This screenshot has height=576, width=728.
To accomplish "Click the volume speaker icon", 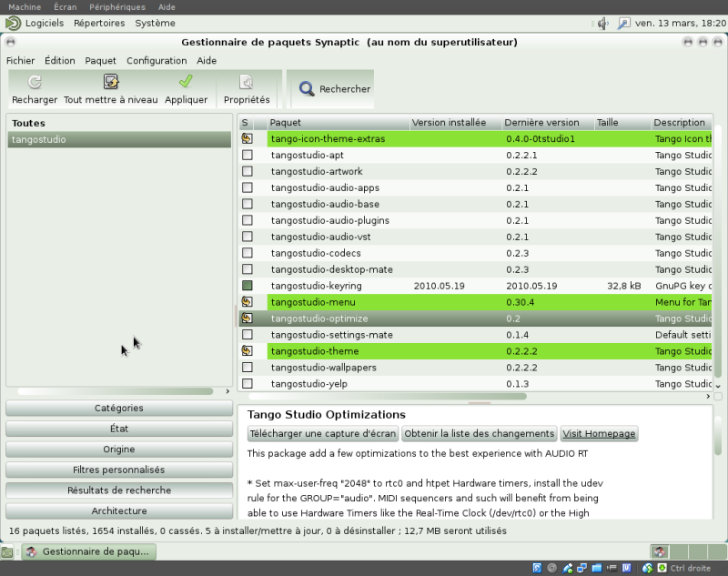I will [602, 24].
